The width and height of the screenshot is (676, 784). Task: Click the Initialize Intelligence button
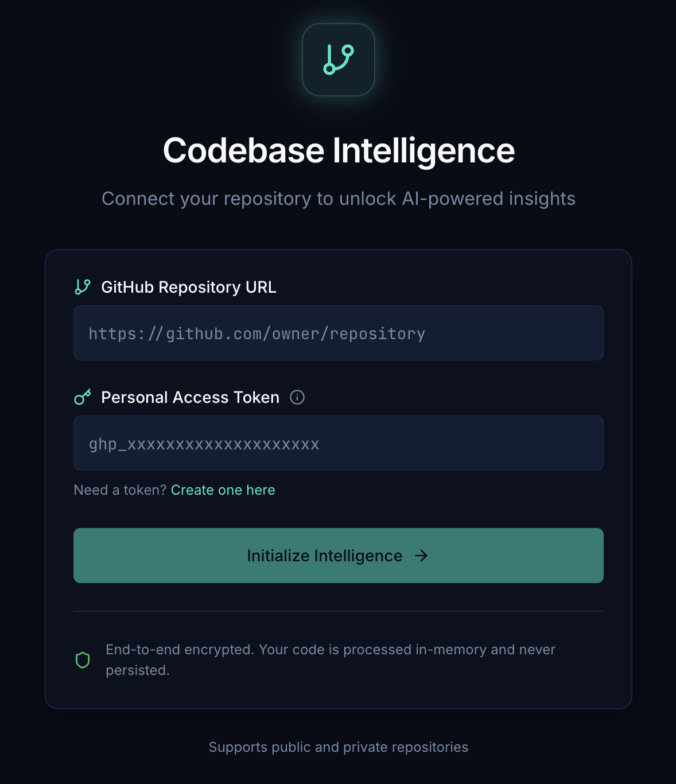338,556
